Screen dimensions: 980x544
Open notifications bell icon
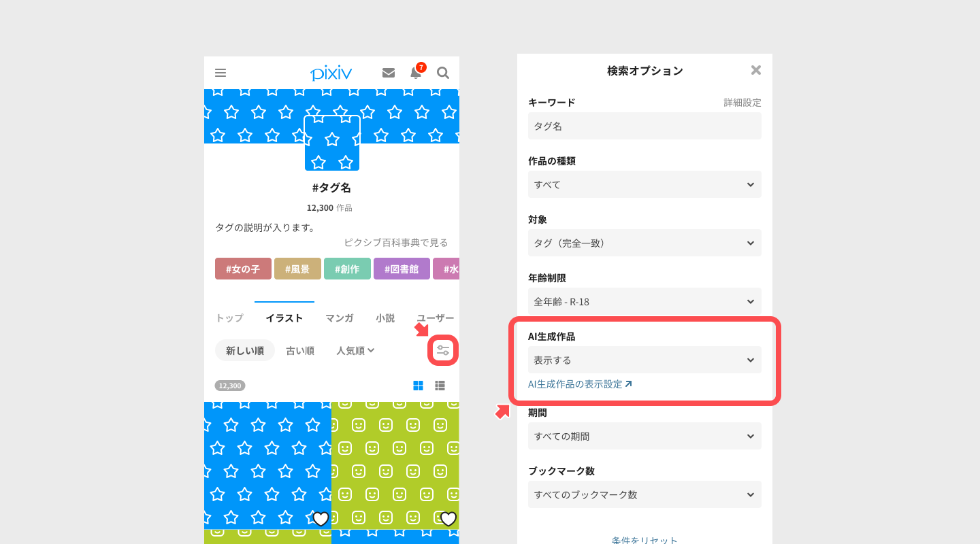pyautogui.click(x=416, y=72)
